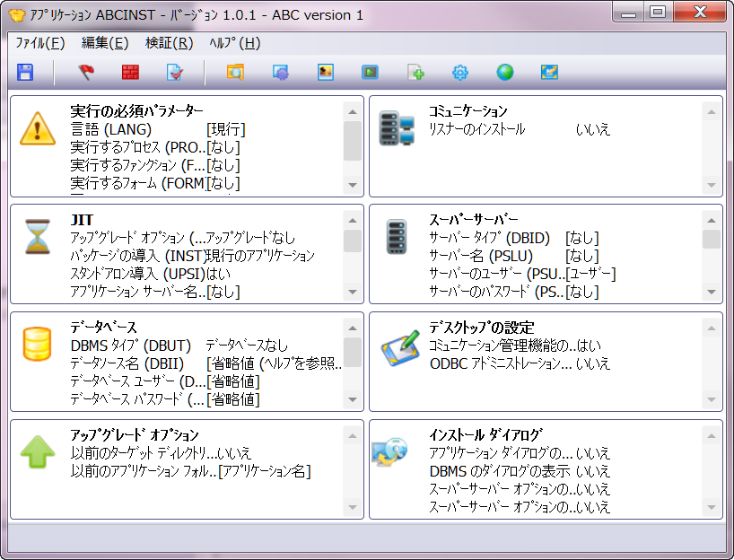Select the 言語 (LANG) parameter row
This screenshot has width=734, height=560.
coord(158,129)
